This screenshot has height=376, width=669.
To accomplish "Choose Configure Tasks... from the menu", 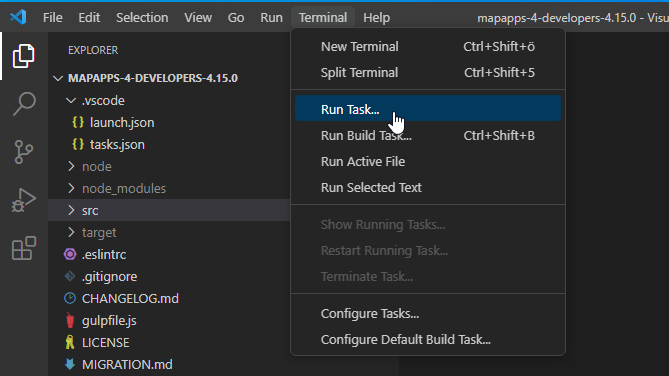I will tap(428, 314).
